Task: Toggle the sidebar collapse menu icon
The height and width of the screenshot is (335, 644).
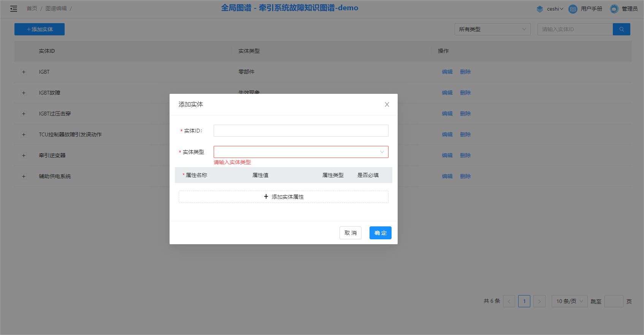Action: tap(14, 9)
